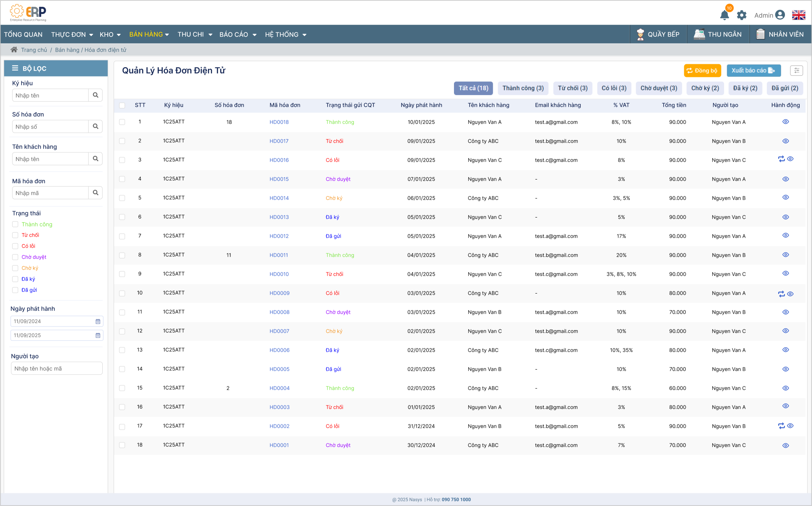Open the NHÂN VIÊN button
This screenshot has width=812, height=506.
[x=780, y=34]
